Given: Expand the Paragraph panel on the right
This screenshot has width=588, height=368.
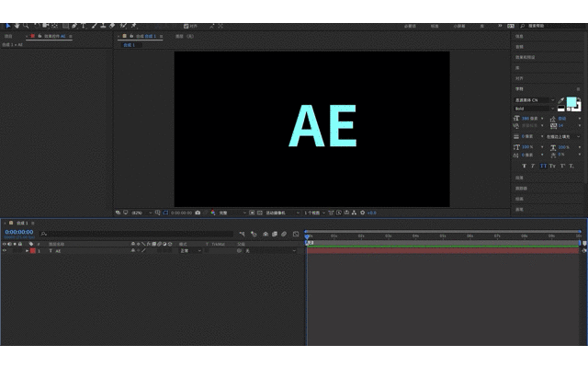Looking at the screenshot, I should click(519, 178).
